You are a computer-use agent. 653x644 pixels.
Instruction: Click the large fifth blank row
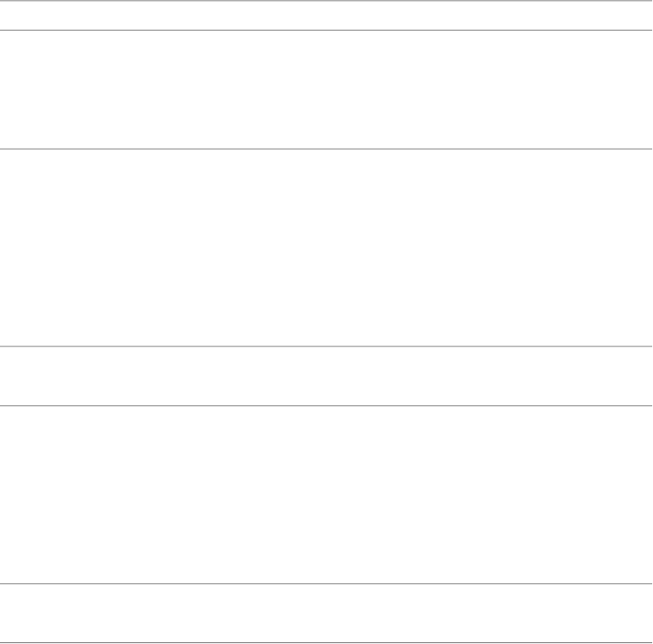pos(326,494)
